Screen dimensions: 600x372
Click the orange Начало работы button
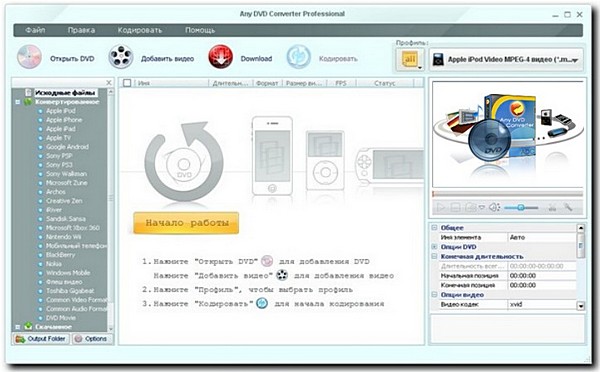click(186, 223)
